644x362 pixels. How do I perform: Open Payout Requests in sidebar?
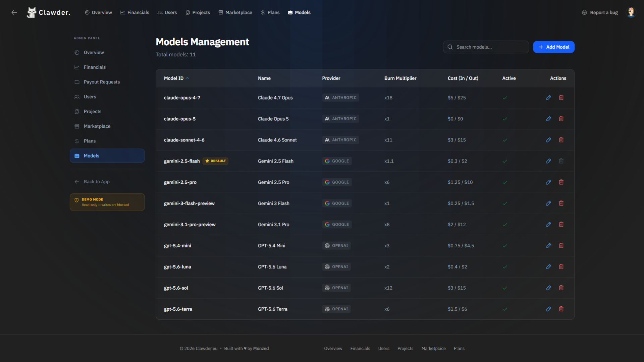coord(107,82)
